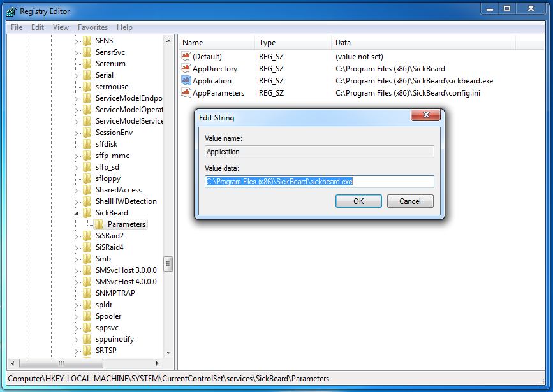This screenshot has width=553, height=392.
Task: Expand the SensrSvc tree node
Action: tap(76, 53)
